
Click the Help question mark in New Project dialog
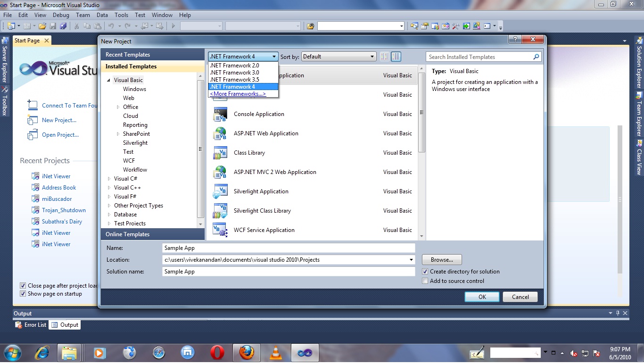pos(515,40)
